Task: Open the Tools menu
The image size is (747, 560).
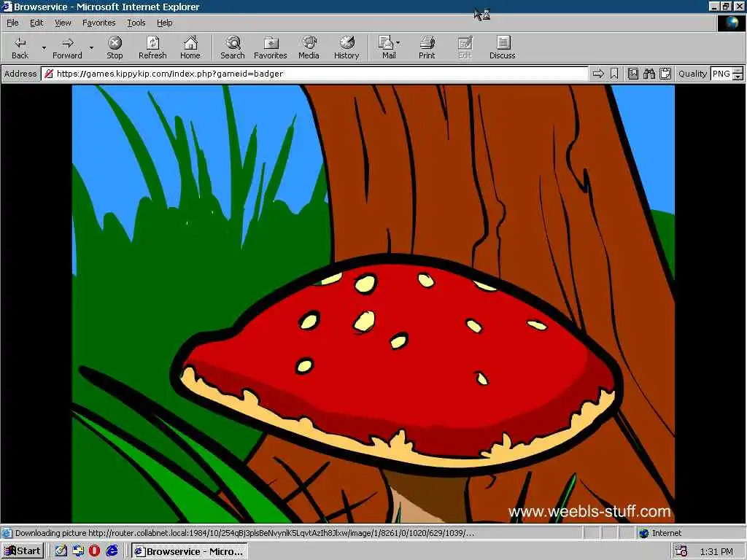Action: [136, 23]
